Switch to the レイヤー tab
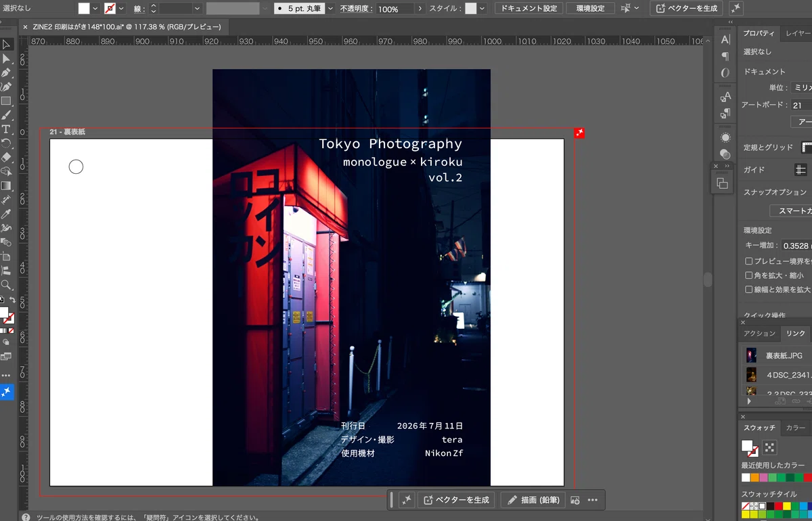The image size is (812, 521). (796, 33)
